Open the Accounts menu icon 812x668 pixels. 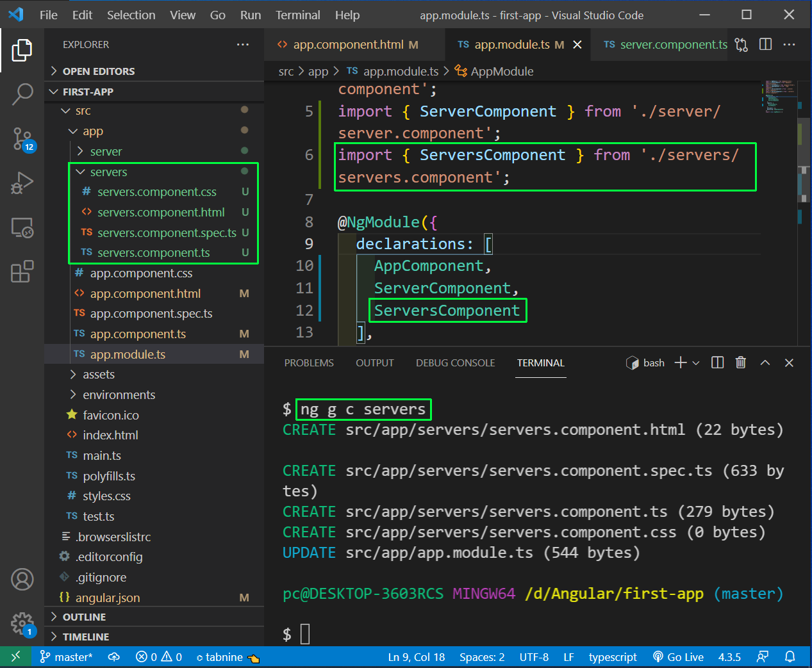pyautogui.click(x=22, y=579)
